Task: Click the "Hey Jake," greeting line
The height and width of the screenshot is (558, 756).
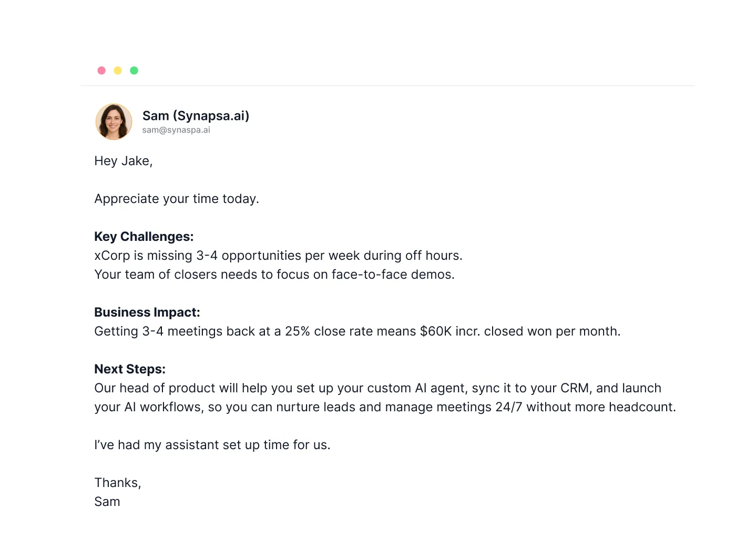Action: (x=124, y=161)
